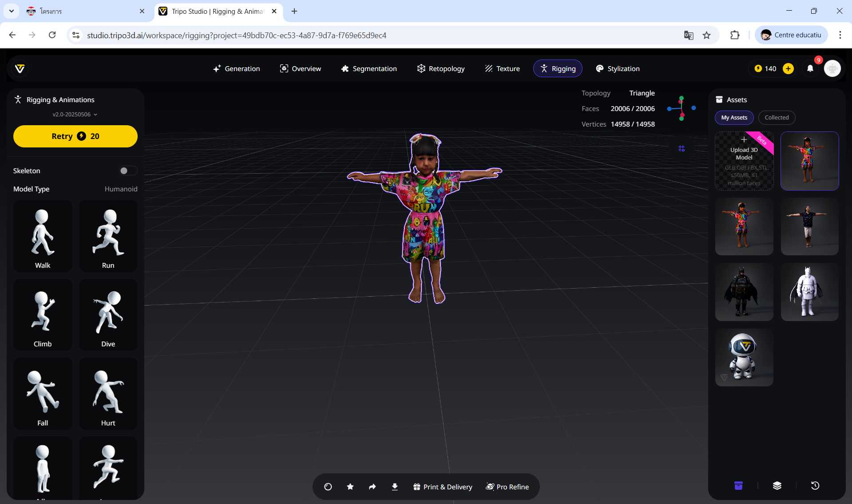This screenshot has width=852, height=504.
Task: Select the Batman model thumbnail
Action: pyautogui.click(x=744, y=292)
